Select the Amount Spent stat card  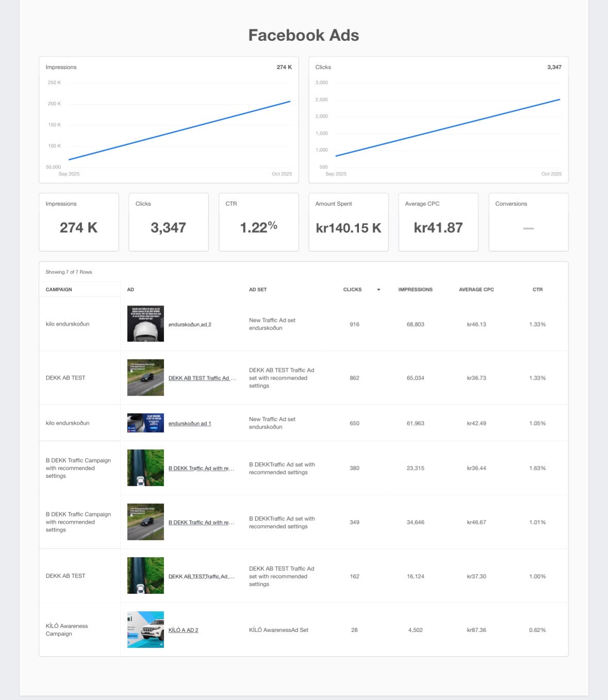click(x=349, y=222)
